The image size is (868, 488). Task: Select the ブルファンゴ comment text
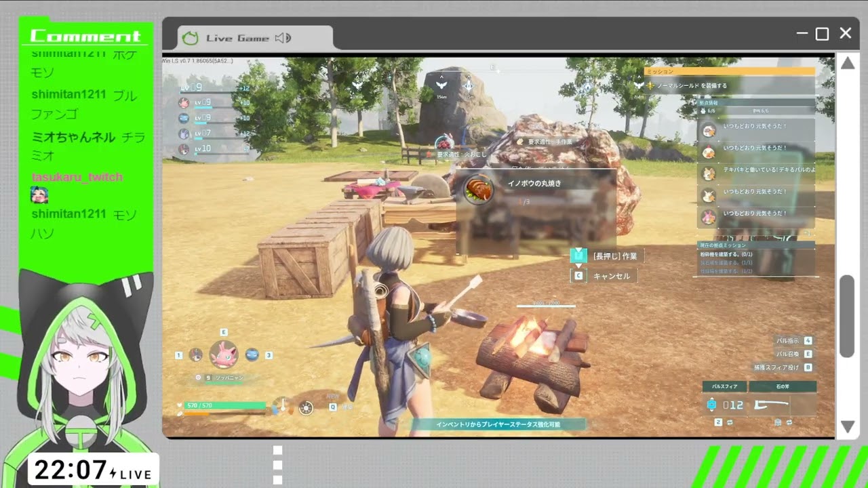click(x=85, y=104)
